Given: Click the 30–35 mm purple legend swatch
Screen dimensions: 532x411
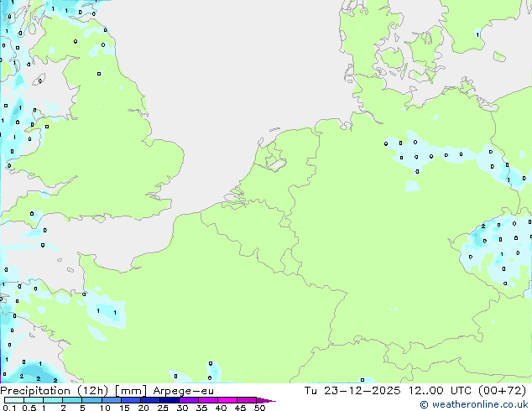Looking at the screenshot, I should coord(188,400).
